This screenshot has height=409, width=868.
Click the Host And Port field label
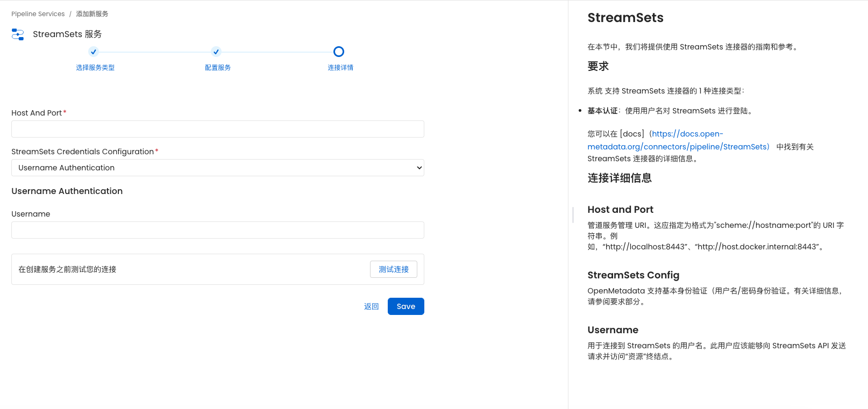tap(37, 113)
